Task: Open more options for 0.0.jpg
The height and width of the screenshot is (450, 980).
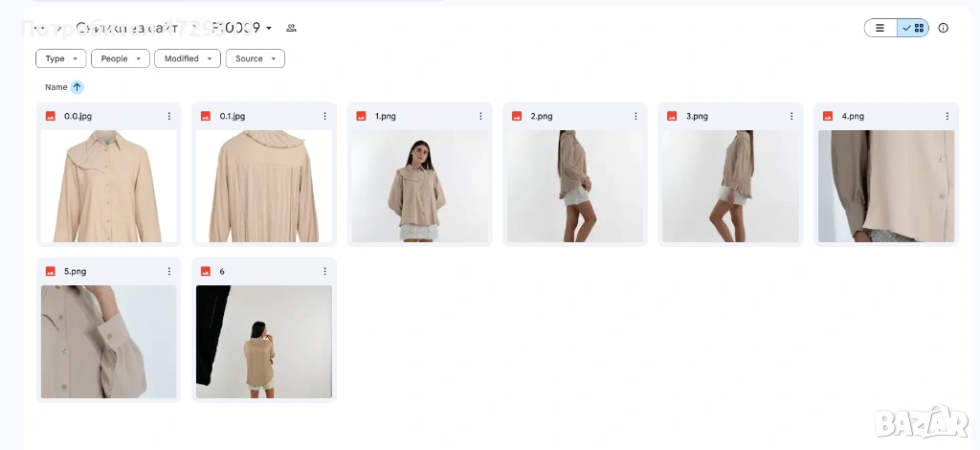Action: (x=169, y=116)
